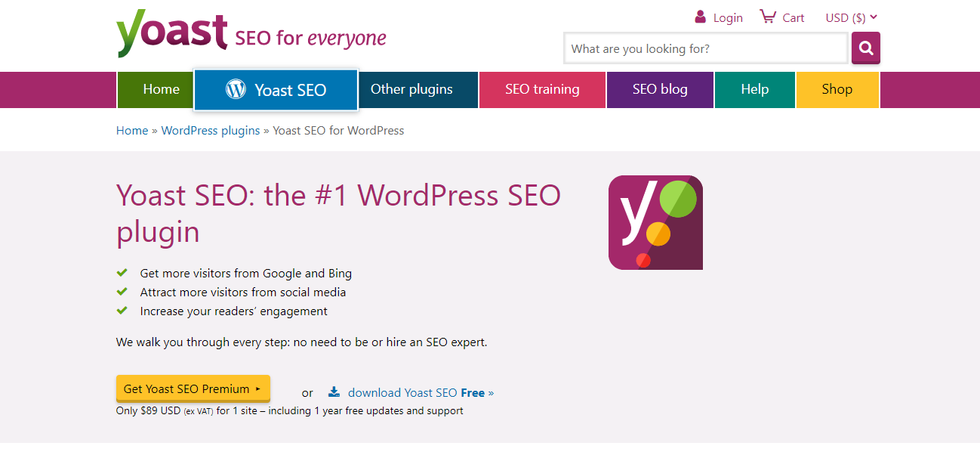980x455 pixels.
Task: Open the SEO blog section
Action: pos(659,88)
